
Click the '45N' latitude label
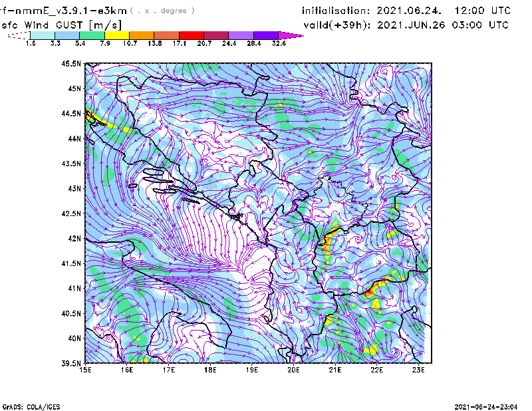74,88
